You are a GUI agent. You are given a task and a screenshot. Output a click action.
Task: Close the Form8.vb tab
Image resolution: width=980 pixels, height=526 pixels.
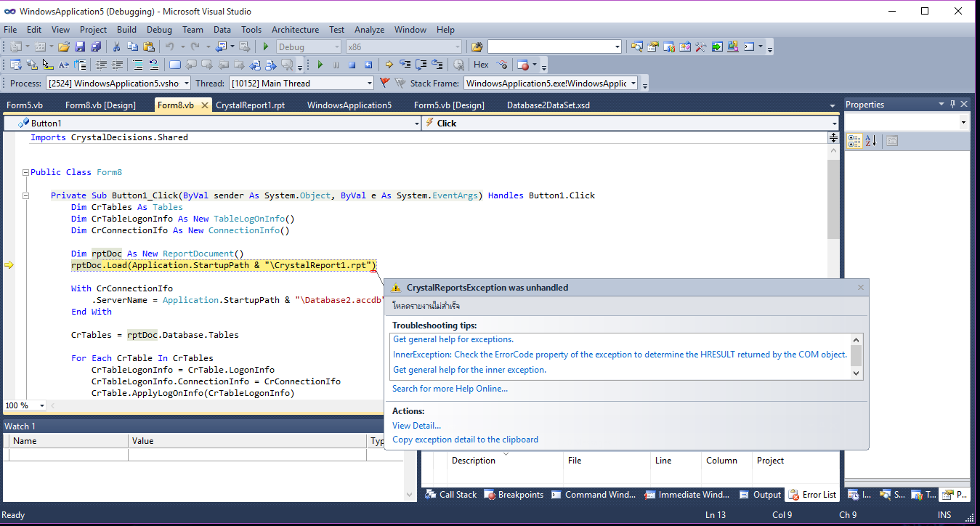(205, 105)
